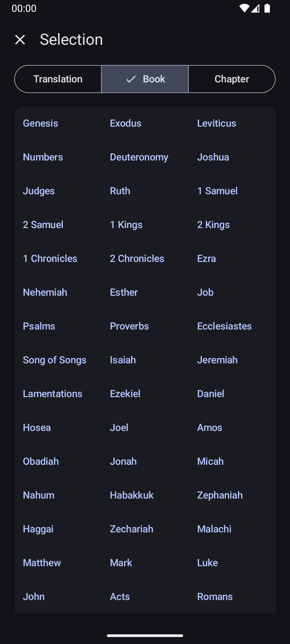
Task: Pick Deuteronomy in the book grid
Action: (x=139, y=157)
